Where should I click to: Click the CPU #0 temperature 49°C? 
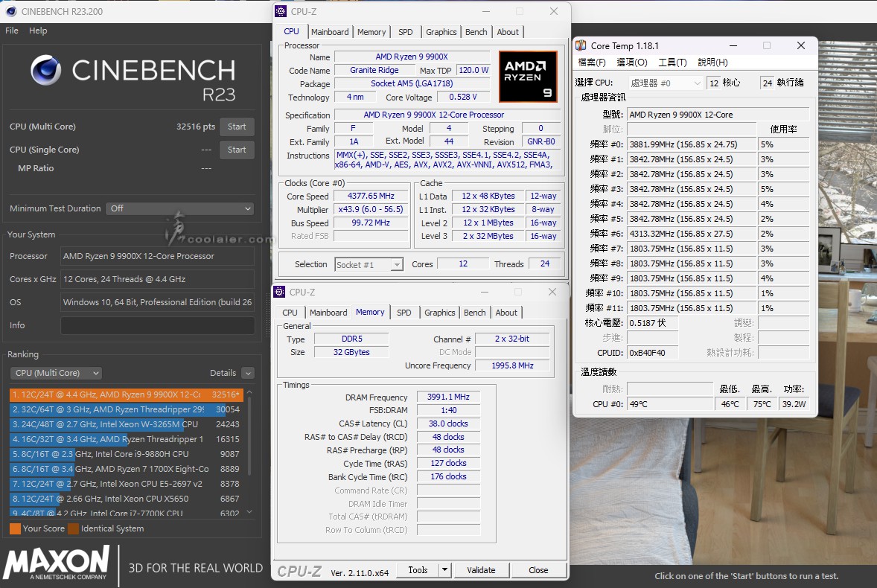[x=670, y=403]
